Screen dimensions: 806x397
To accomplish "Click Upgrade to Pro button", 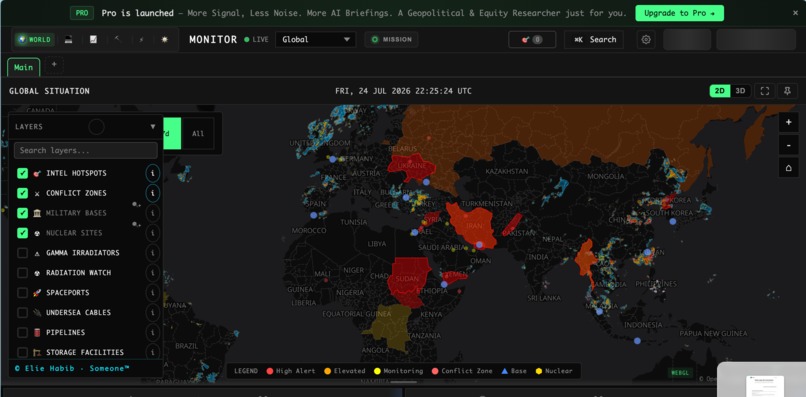I will pos(679,13).
